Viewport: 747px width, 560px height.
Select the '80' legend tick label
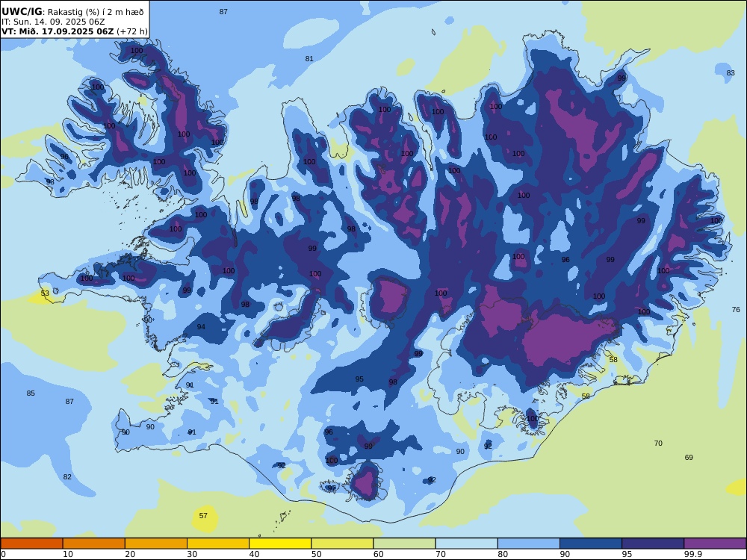click(x=503, y=554)
